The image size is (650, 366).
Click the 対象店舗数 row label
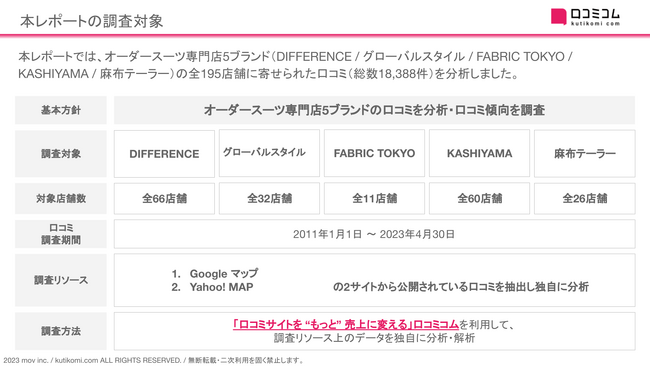tap(61, 199)
